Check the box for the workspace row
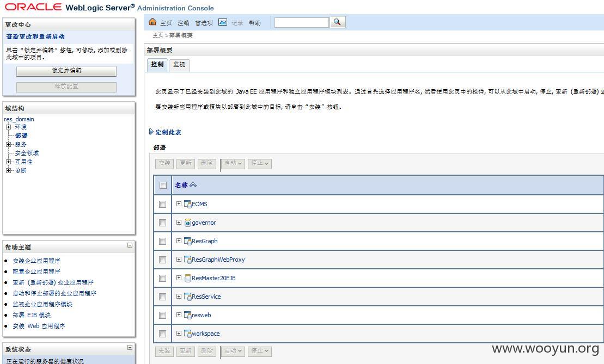This screenshot has height=364, width=604. click(x=162, y=333)
